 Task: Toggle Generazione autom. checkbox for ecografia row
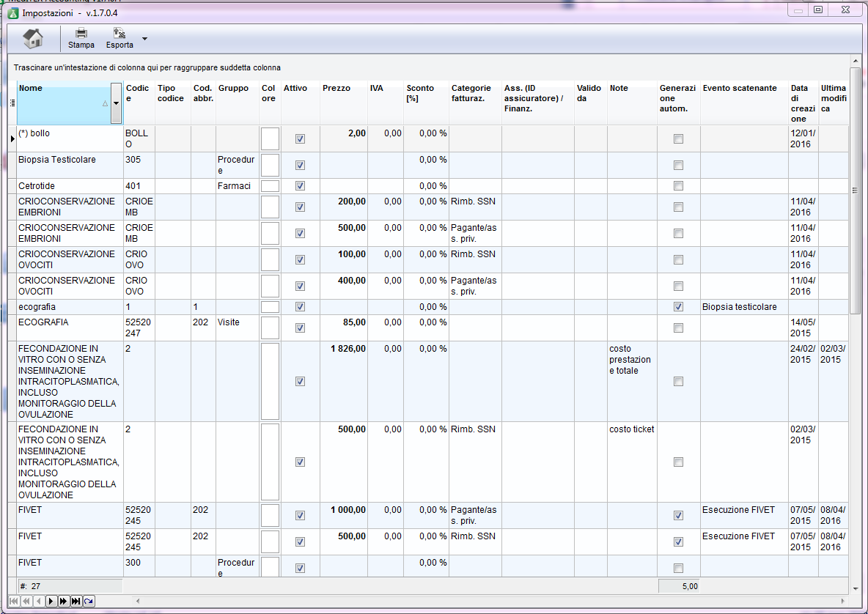(678, 307)
